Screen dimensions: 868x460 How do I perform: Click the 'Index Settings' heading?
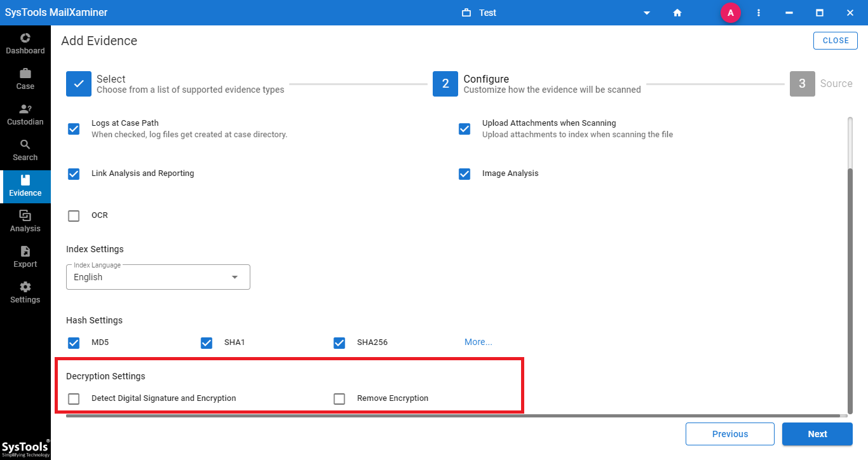click(95, 249)
